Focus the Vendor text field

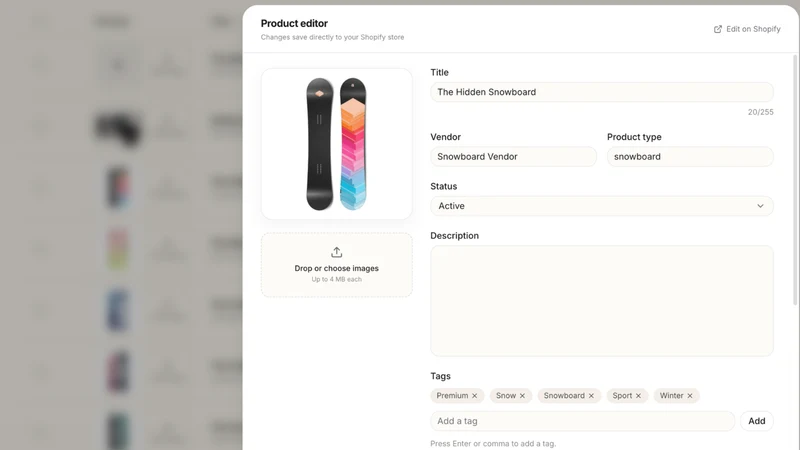pyautogui.click(x=513, y=157)
